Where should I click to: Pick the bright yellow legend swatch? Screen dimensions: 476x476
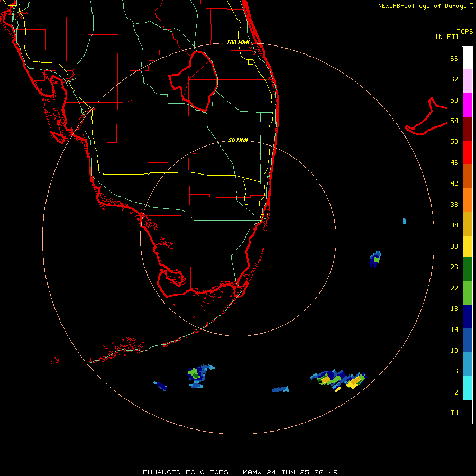pyautogui.click(x=467, y=246)
